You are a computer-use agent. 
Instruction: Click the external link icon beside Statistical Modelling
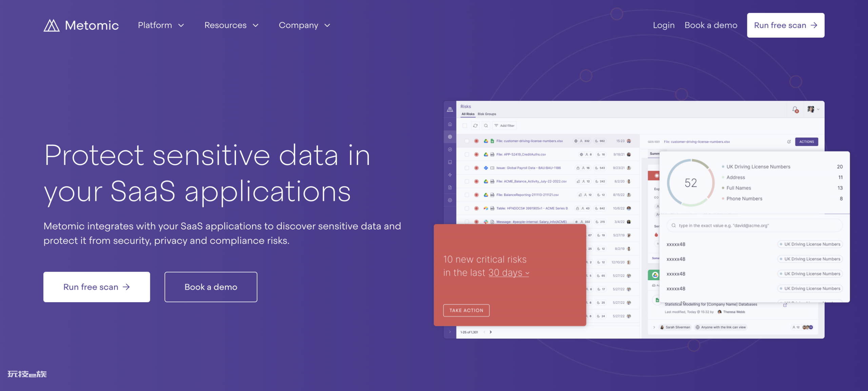coord(785,305)
